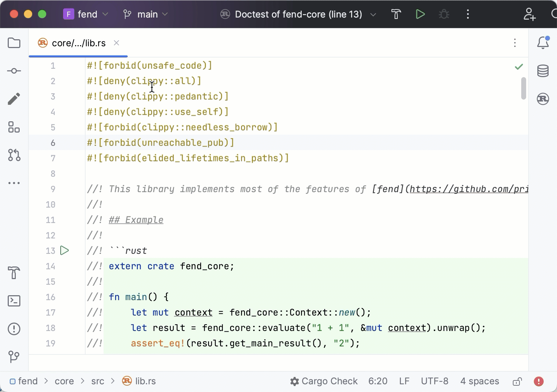
Task: Open the Pull Requests tool window
Action: pyautogui.click(x=14, y=155)
